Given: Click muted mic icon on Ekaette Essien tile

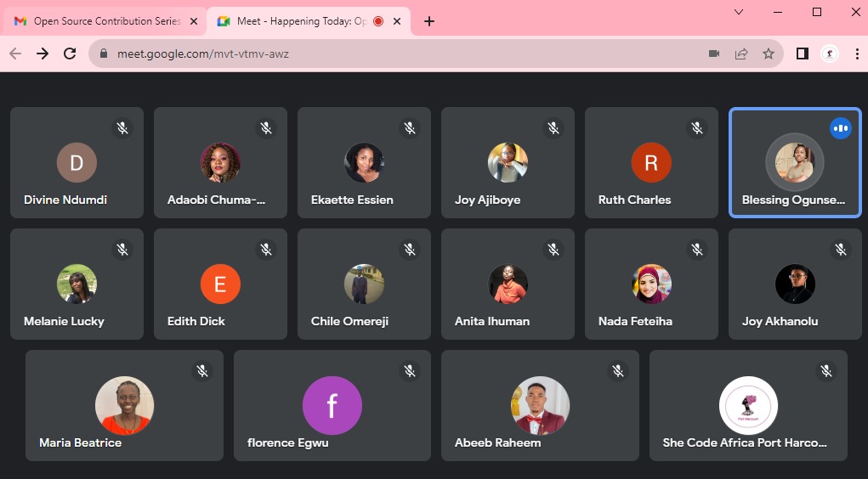Looking at the screenshot, I should tap(410, 128).
